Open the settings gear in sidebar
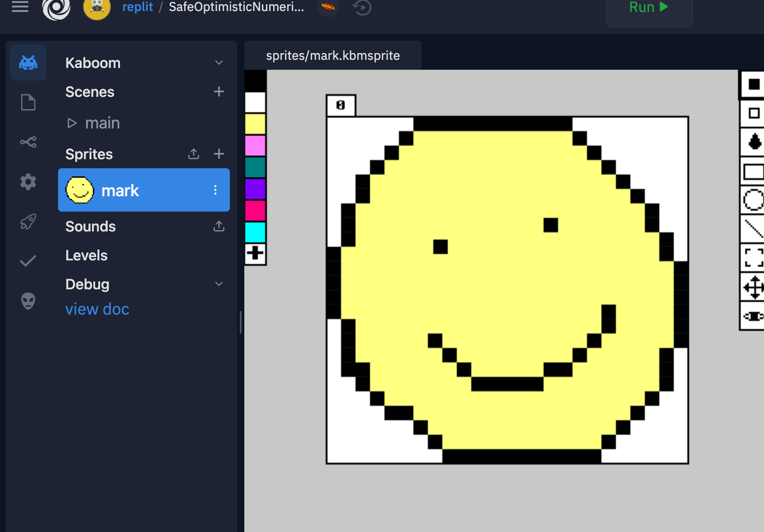Image resolution: width=764 pixels, height=532 pixels. click(28, 182)
